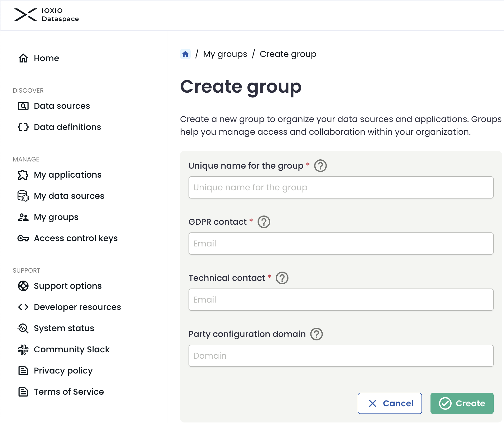
Task: Click the Party configuration domain field
Action: (341, 355)
